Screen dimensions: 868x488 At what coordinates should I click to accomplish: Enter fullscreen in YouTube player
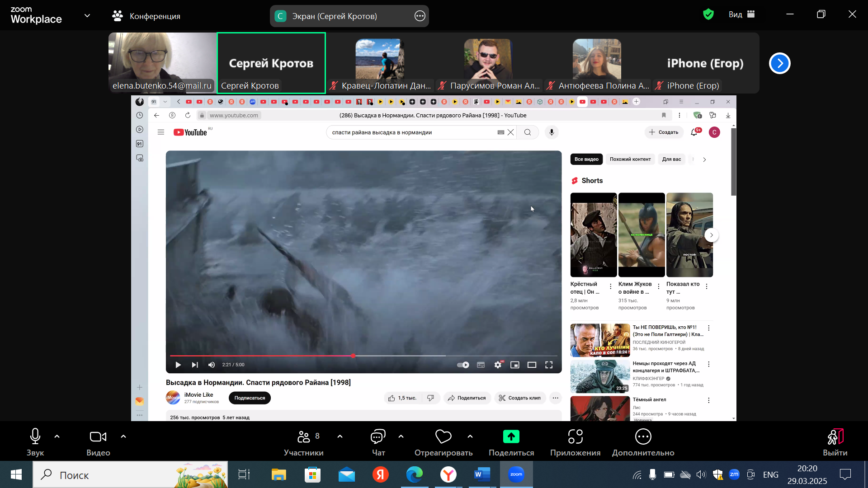coord(549,365)
